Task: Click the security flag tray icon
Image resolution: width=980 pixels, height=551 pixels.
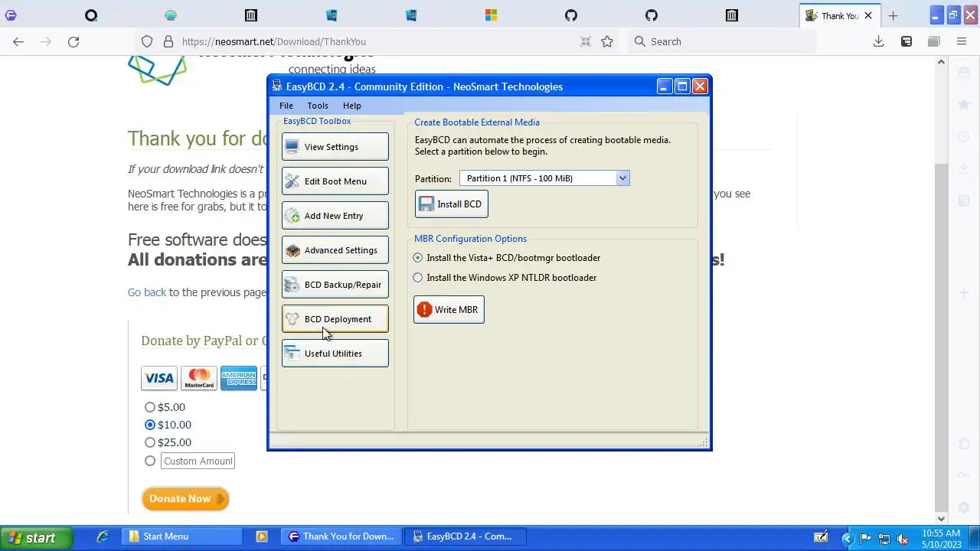Action: pos(866,539)
